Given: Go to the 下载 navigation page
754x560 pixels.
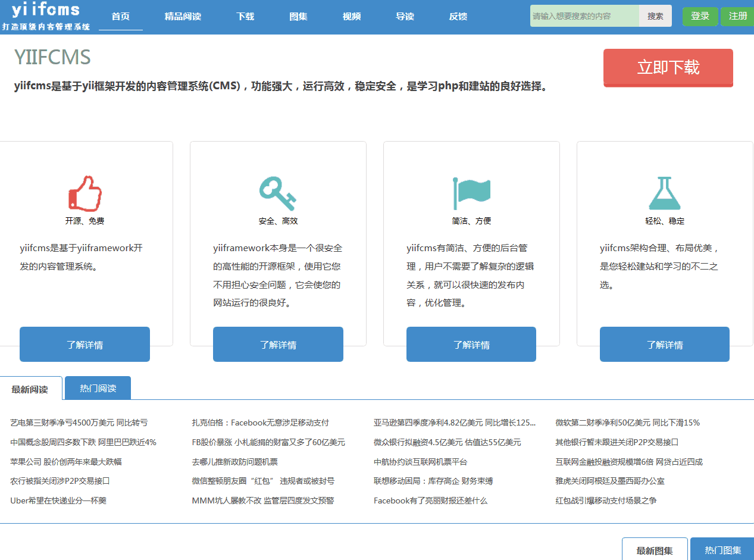Looking at the screenshot, I should [245, 17].
